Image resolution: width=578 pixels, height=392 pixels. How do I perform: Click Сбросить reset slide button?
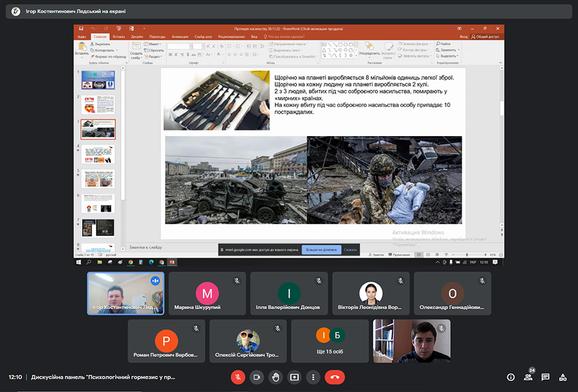[x=153, y=50]
